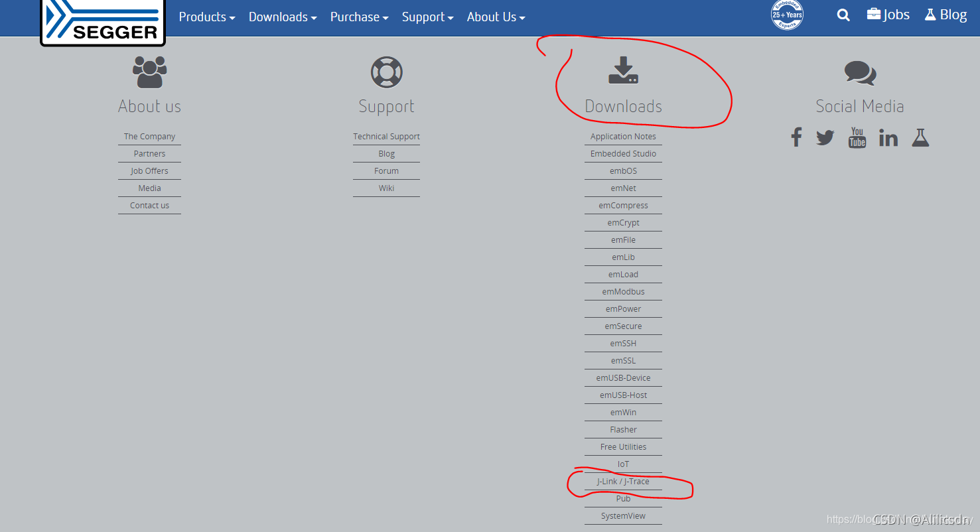Open the Contact us link
This screenshot has width=980, height=532.
tap(149, 206)
